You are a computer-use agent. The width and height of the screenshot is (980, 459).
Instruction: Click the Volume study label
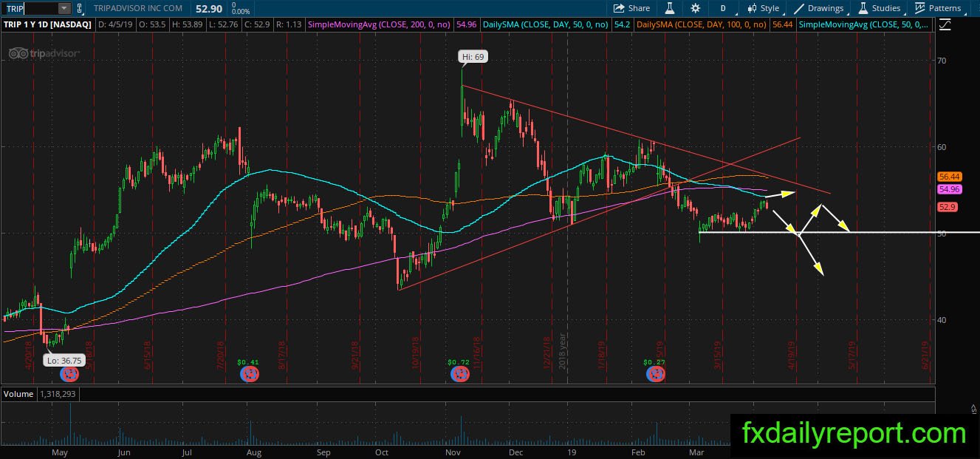pyautogui.click(x=18, y=394)
